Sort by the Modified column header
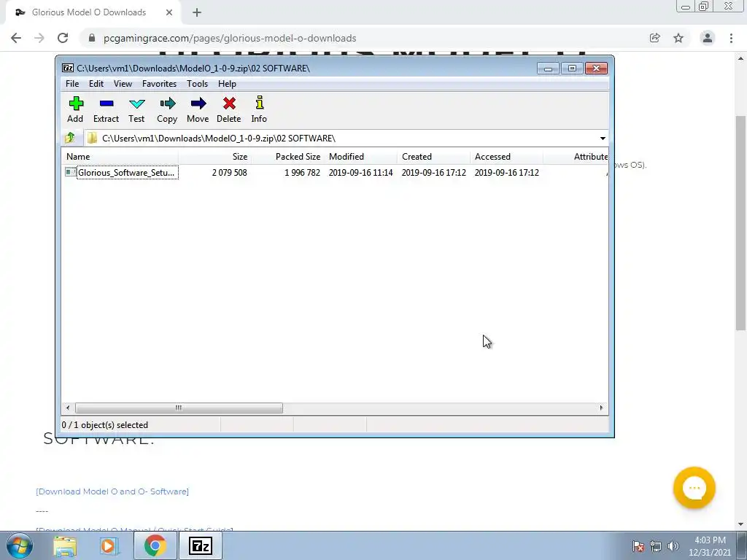The height and width of the screenshot is (560, 747). click(x=360, y=157)
